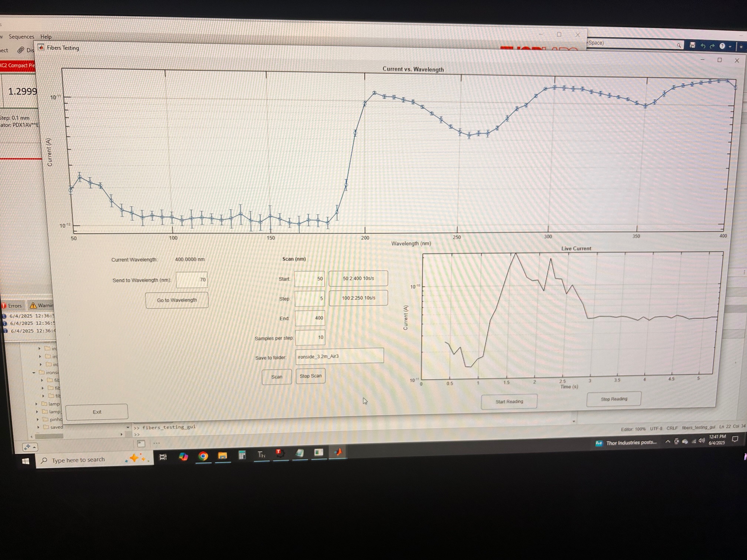747x560 pixels.
Task: Click the Save to folder field
Action: click(339, 356)
